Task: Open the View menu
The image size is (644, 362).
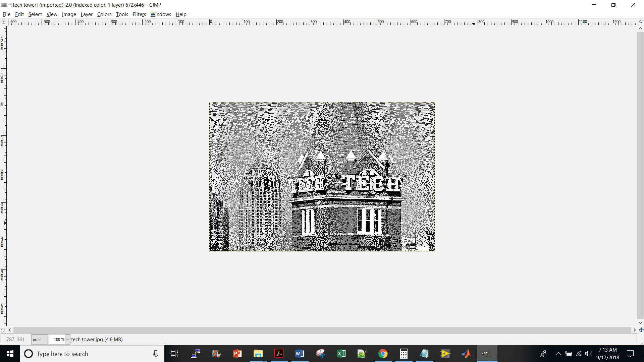Action: pos(52,14)
